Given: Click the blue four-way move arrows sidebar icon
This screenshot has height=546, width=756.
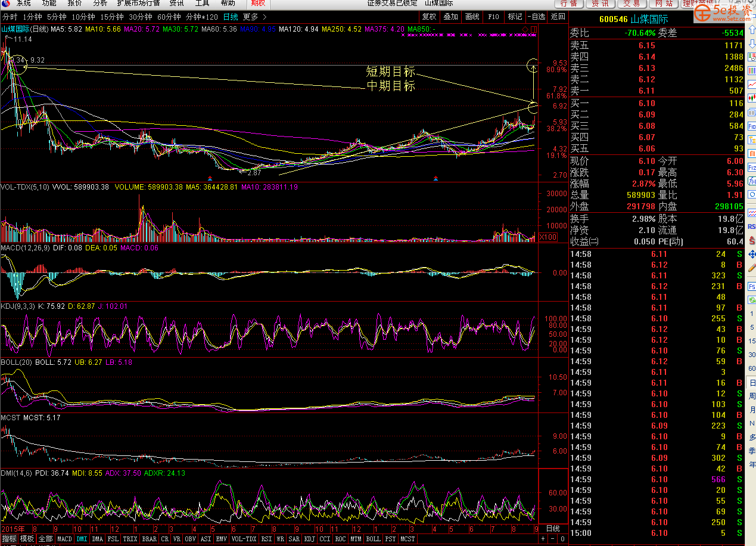Looking at the screenshot, I should point(752,255).
